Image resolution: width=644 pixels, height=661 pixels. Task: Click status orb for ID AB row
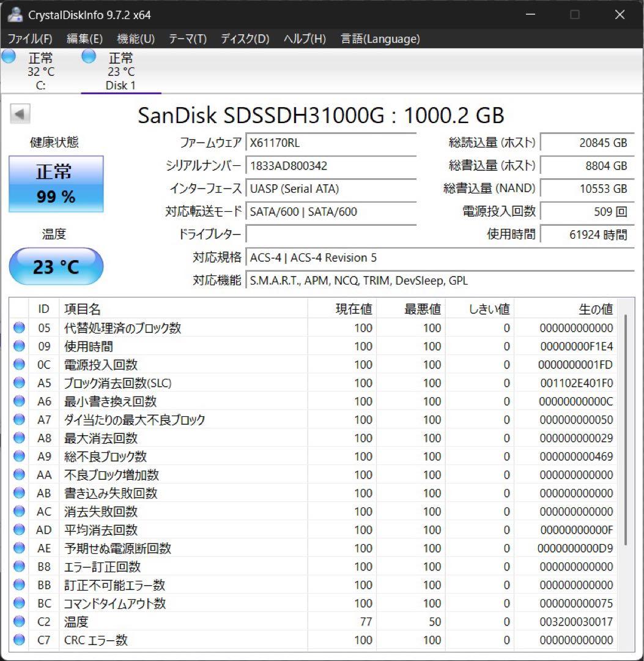[x=19, y=493]
